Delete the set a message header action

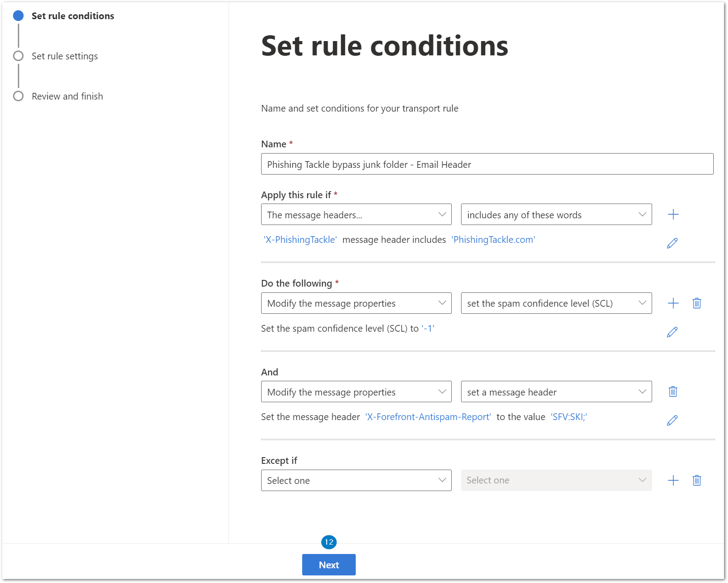[673, 391]
